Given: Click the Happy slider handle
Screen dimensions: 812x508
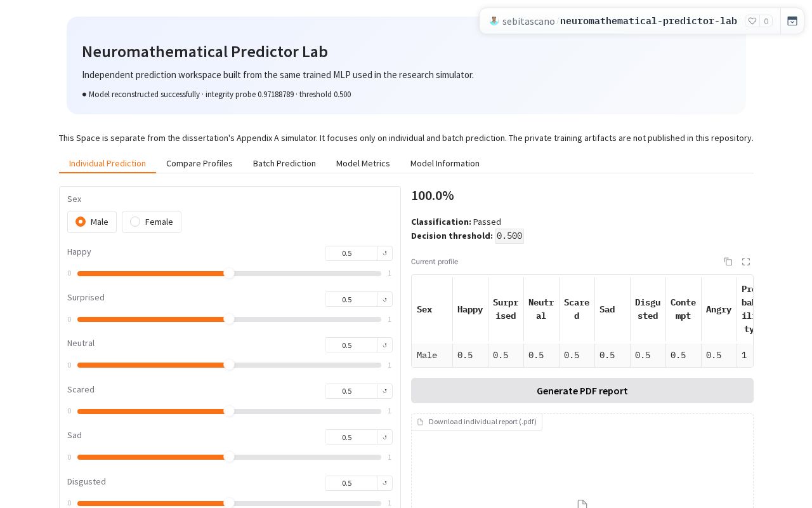Looking at the screenshot, I should 229,274.
